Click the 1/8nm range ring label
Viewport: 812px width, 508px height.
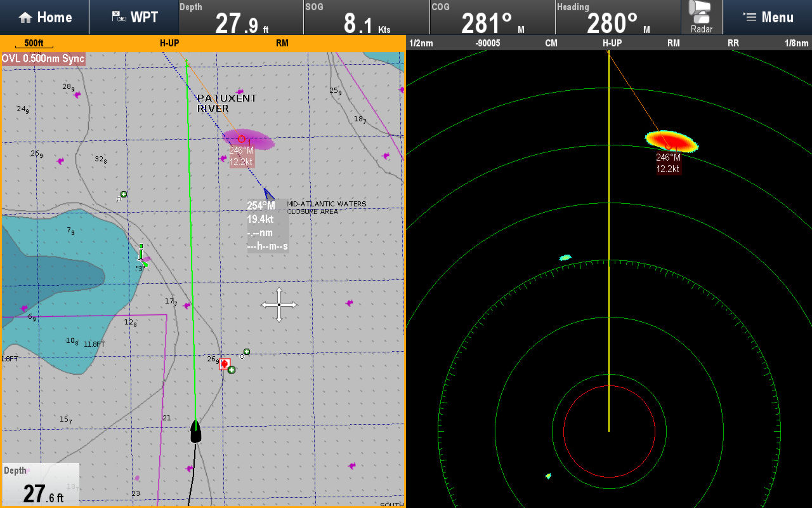[x=796, y=43]
